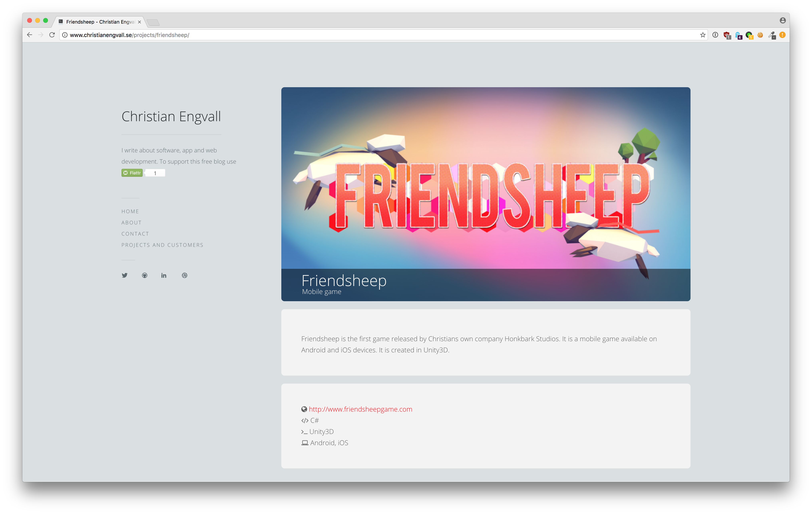Open the GitHub profile icon
This screenshot has width=812, height=514.
(x=145, y=275)
